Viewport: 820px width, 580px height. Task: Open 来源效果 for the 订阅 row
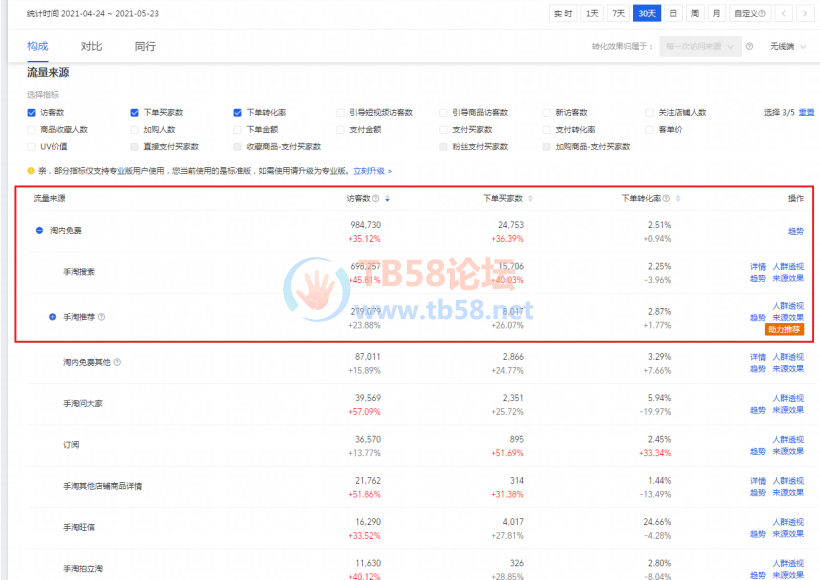(788, 451)
